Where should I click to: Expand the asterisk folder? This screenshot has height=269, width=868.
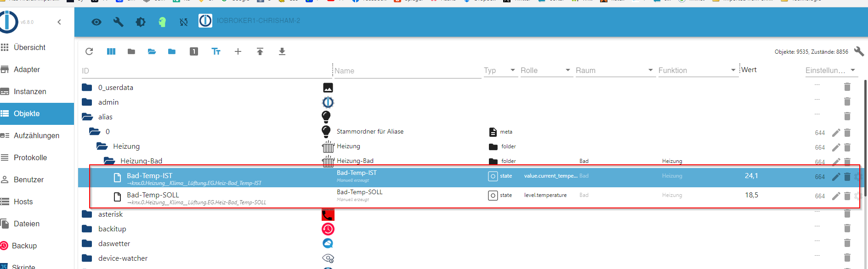coord(87,214)
